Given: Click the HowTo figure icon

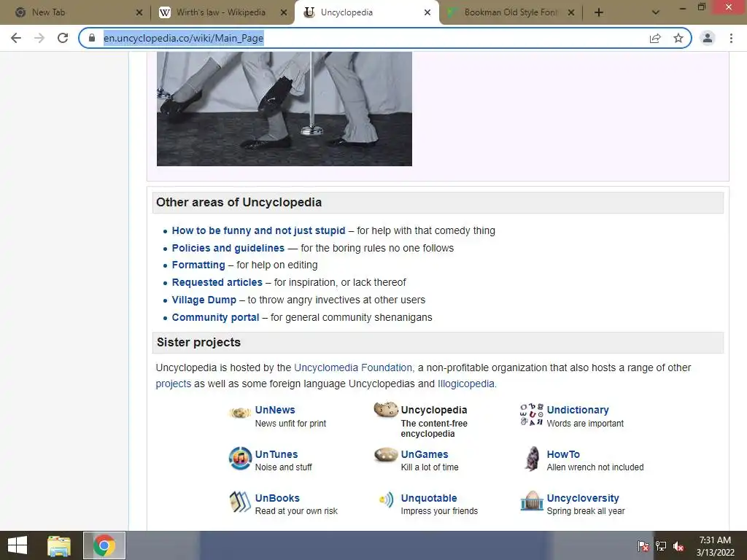Looking at the screenshot, I should click(x=532, y=459).
